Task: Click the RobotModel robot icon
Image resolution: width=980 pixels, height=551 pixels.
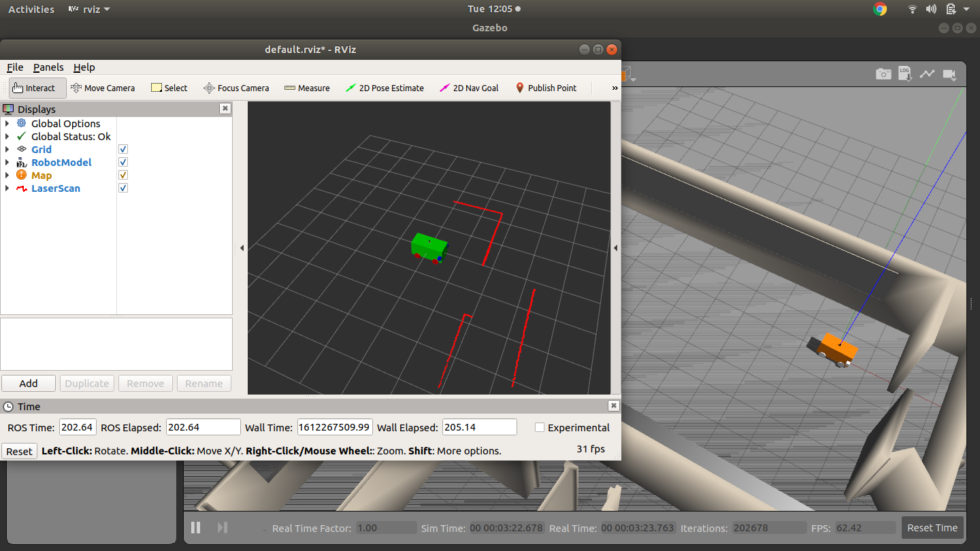Action: (x=22, y=162)
